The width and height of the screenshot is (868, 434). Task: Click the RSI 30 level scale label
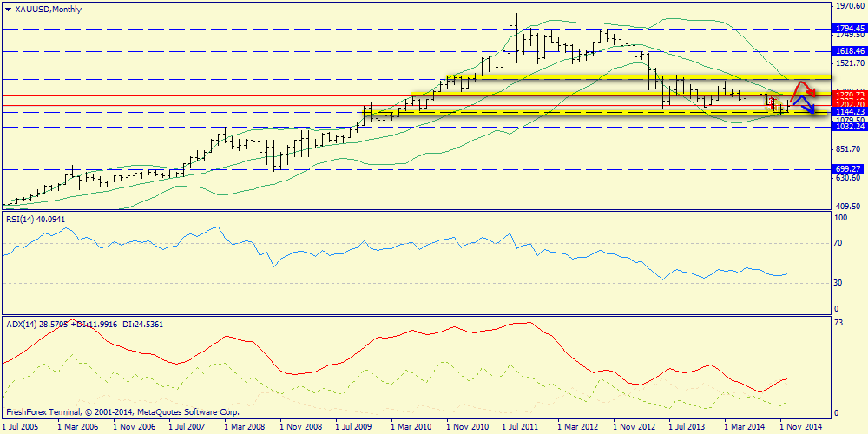(x=838, y=282)
